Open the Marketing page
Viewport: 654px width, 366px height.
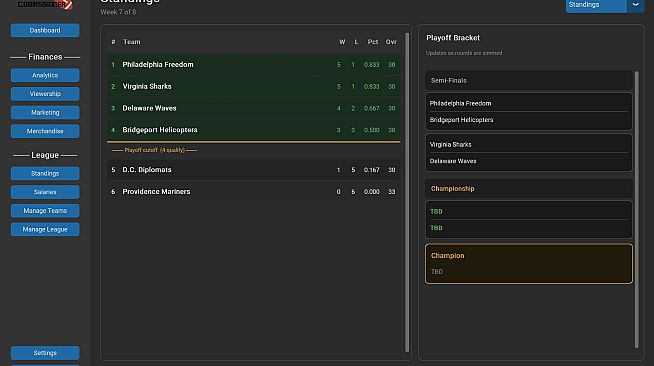click(45, 113)
